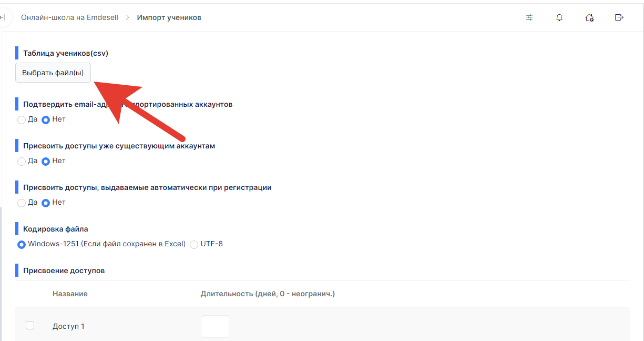644x341 pixels.
Task: Click the Длительность column header
Action: (268, 294)
